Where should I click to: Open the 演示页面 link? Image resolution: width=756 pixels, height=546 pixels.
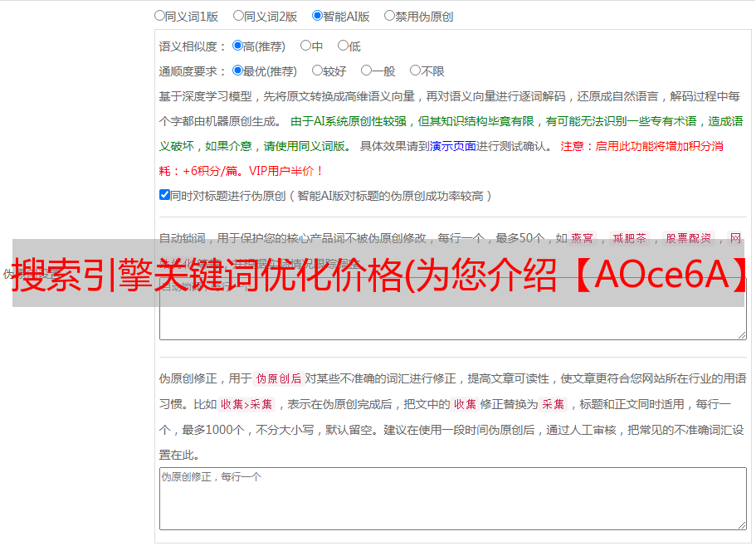click(x=453, y=147)
